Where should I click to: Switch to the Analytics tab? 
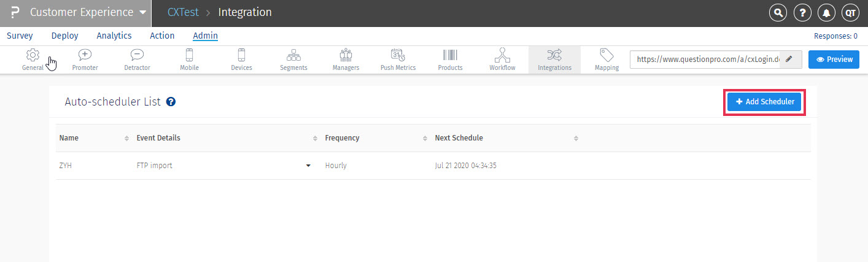[x=114, y=36]
